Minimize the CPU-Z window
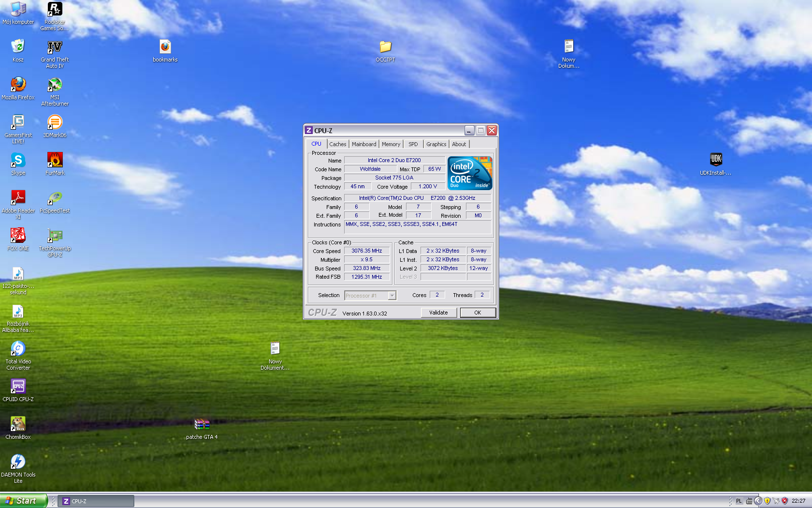 tap(469, 130)
